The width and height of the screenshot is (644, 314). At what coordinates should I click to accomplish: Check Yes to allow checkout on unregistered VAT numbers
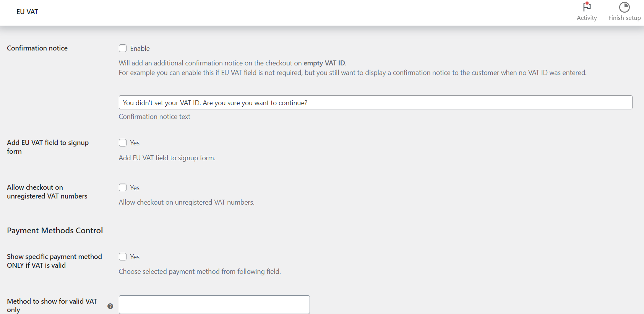point(123,187)
